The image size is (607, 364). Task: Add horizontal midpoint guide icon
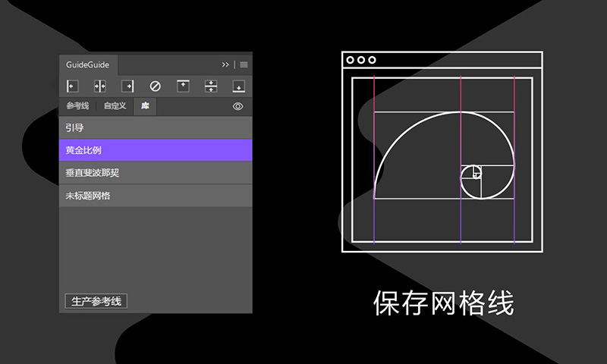pyautogui.click(x=211, y=86)
